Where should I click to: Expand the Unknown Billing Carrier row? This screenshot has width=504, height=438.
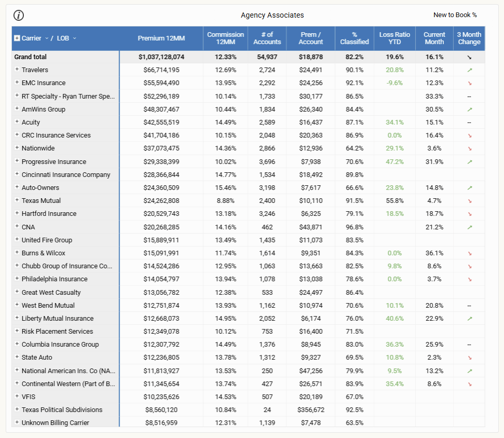pyautogui.click(x=17, y=422)
